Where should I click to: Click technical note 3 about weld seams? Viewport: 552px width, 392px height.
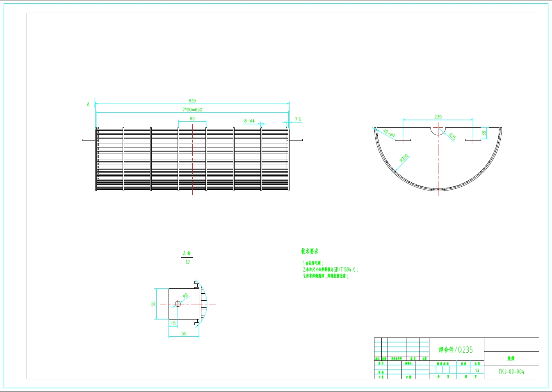point(326,276)
